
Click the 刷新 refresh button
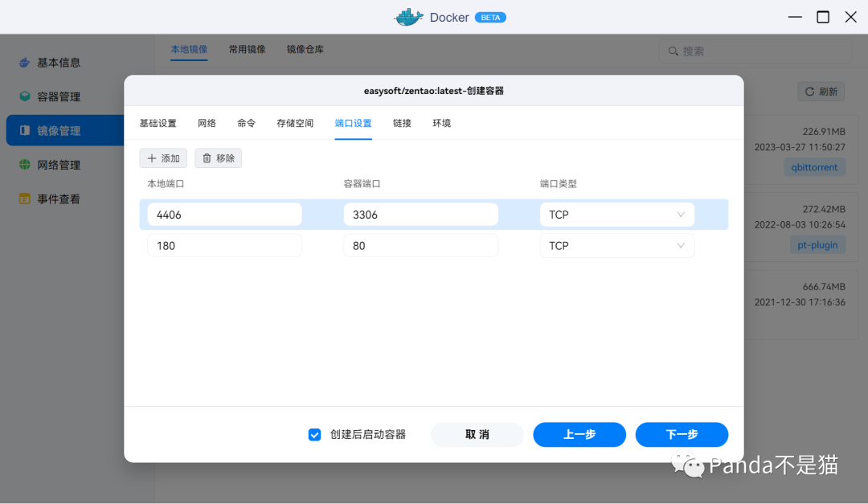tap(821, 92)
